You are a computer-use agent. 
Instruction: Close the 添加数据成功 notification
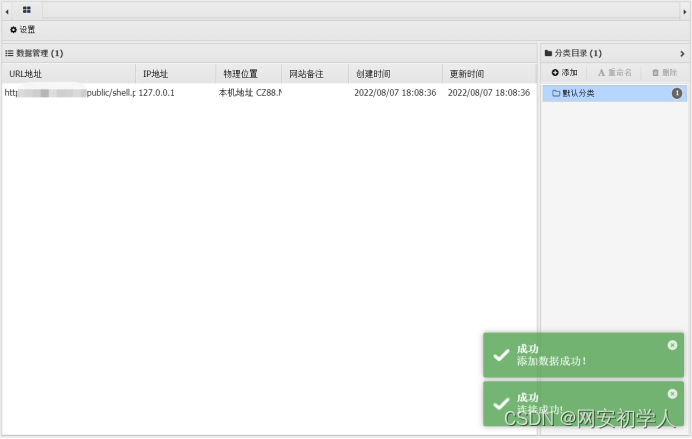point(672,345)
